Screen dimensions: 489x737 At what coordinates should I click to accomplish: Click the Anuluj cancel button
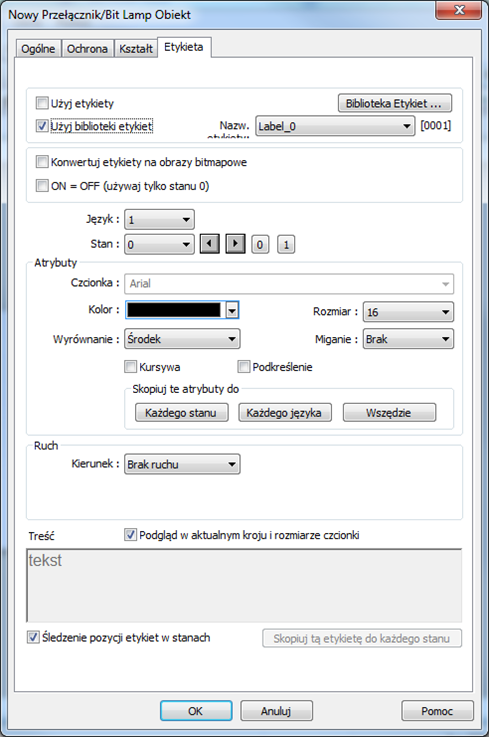tap(276, 711)
